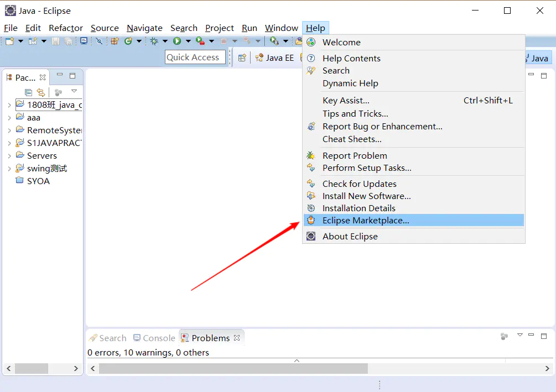The height and width of the screenshot is (392, 556).
Task: Choose Welcome from the Help menu
Action: pos(414,42)
